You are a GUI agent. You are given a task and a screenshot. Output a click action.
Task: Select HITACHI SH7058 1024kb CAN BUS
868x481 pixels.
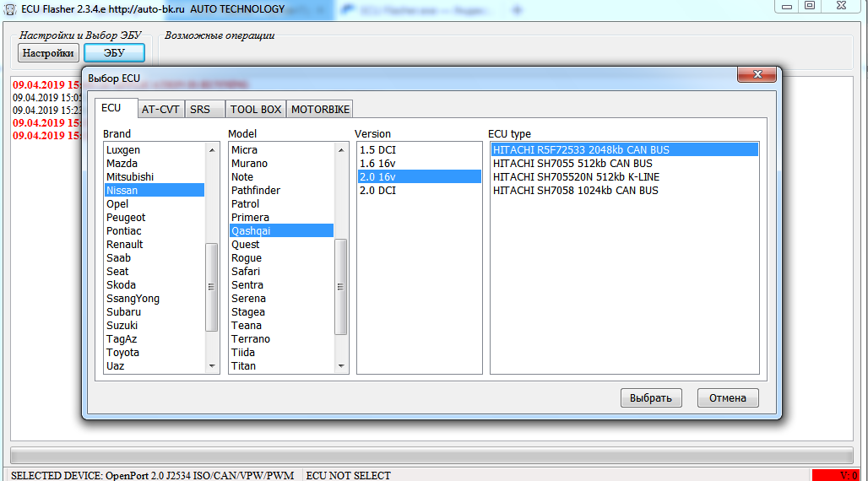(x=625, y=191)
